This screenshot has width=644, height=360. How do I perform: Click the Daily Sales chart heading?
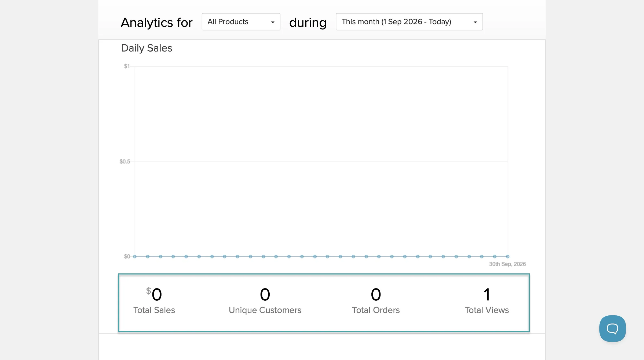point(147,48)
